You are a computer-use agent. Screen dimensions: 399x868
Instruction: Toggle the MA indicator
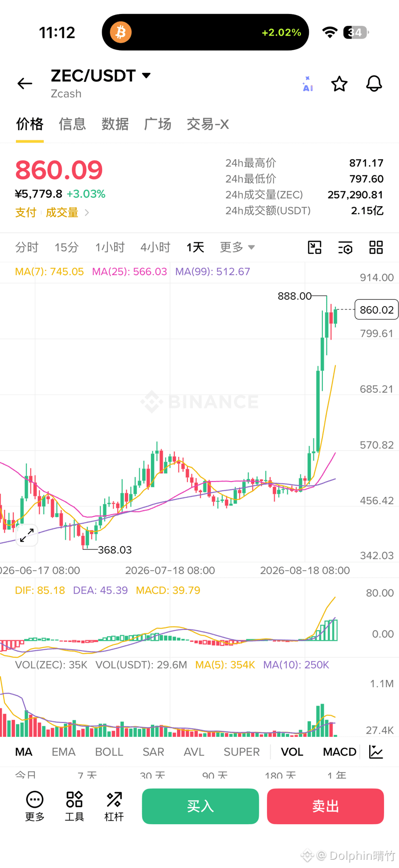pyautogui.click(x=24, y=752)
